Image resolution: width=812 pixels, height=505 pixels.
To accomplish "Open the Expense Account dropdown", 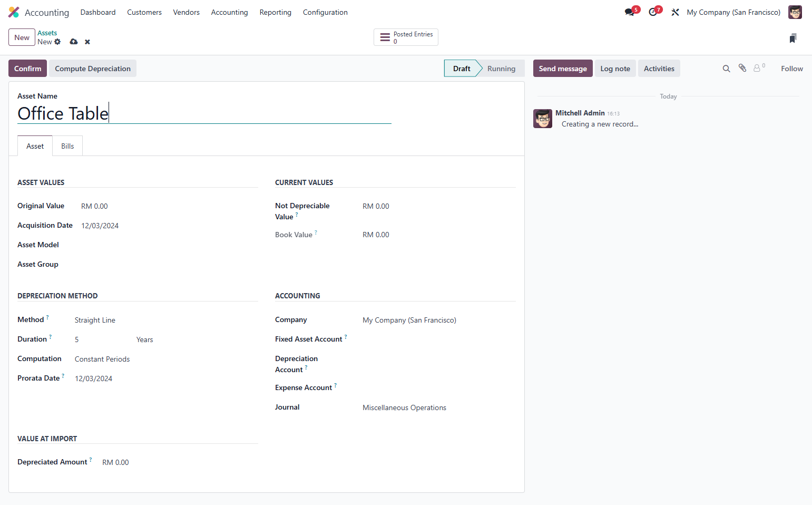I will [x=439, y=388].
